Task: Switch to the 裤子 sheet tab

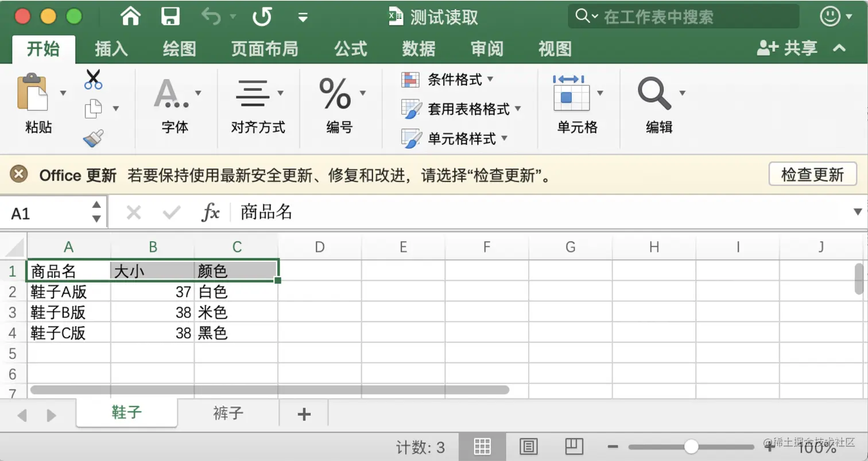Action: pyautogui.click(x=228, y=413)
